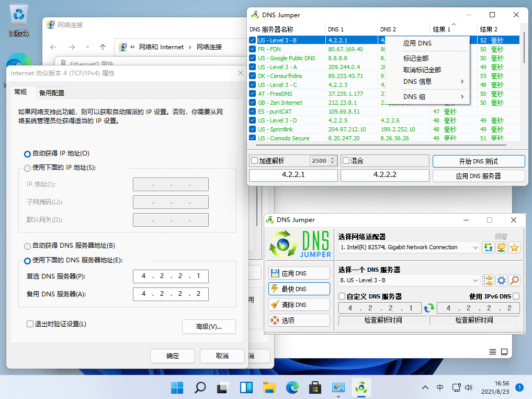Open the DNS list editor icon

tap(488, 281)
